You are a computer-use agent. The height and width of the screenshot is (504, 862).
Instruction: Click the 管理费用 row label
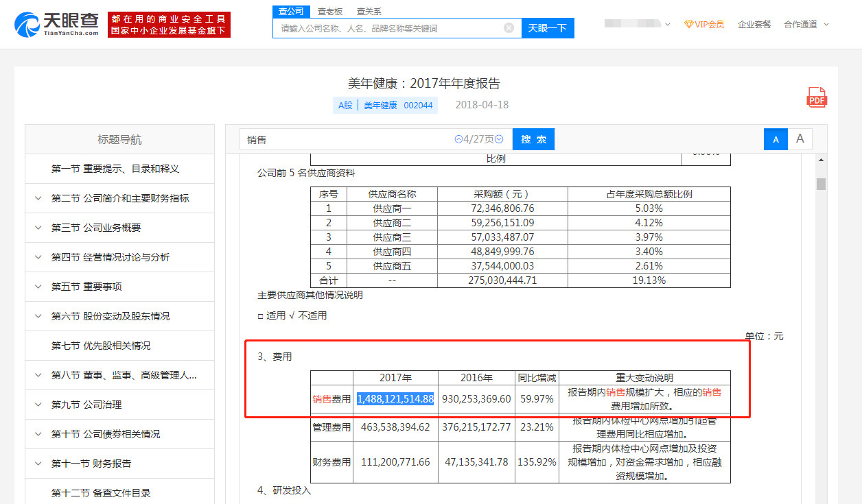click(x=331, y=427)
